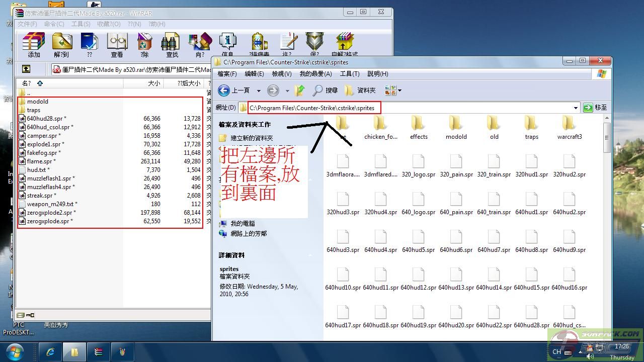This screenshot has width=644, height=362.
Task: Select 320_logo.spr file in Explorer
Action: click(x=419, y=166)
